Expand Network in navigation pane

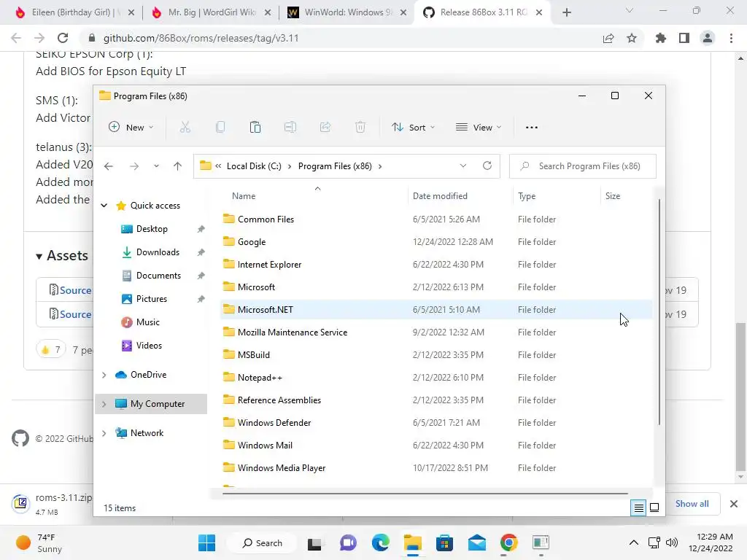104,433
